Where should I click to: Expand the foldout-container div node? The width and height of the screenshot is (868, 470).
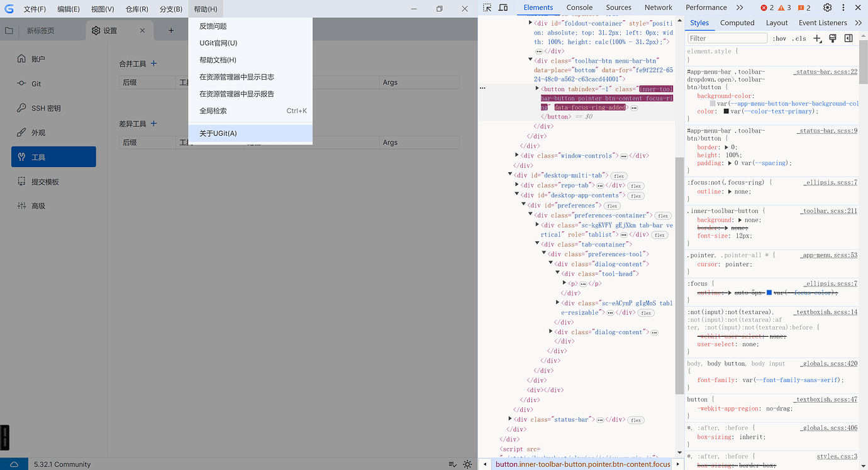click(530, 23)
